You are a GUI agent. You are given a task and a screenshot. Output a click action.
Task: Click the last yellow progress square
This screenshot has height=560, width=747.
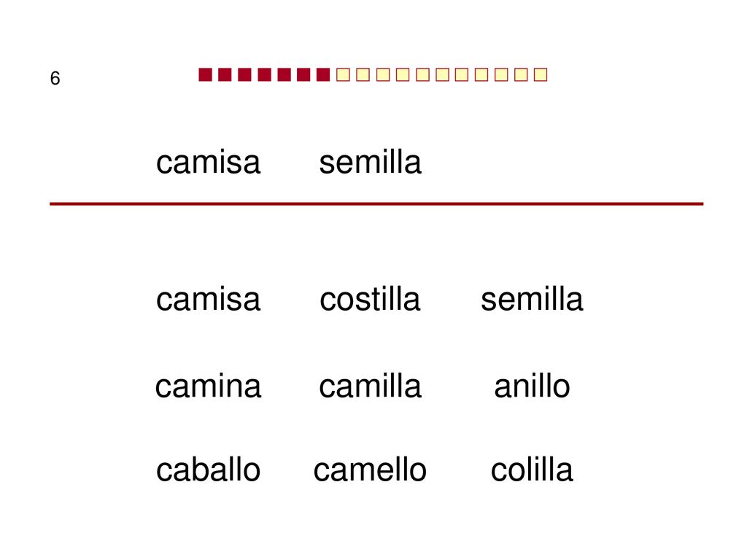point(541,75)
